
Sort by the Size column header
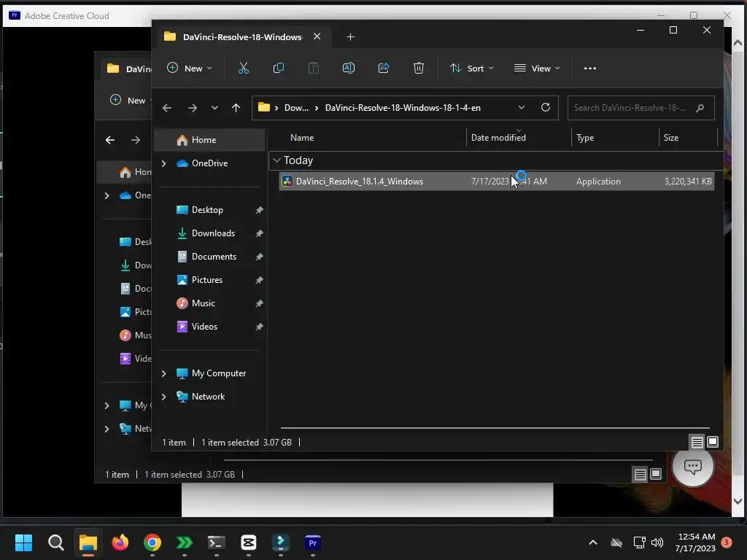[671, 138]
